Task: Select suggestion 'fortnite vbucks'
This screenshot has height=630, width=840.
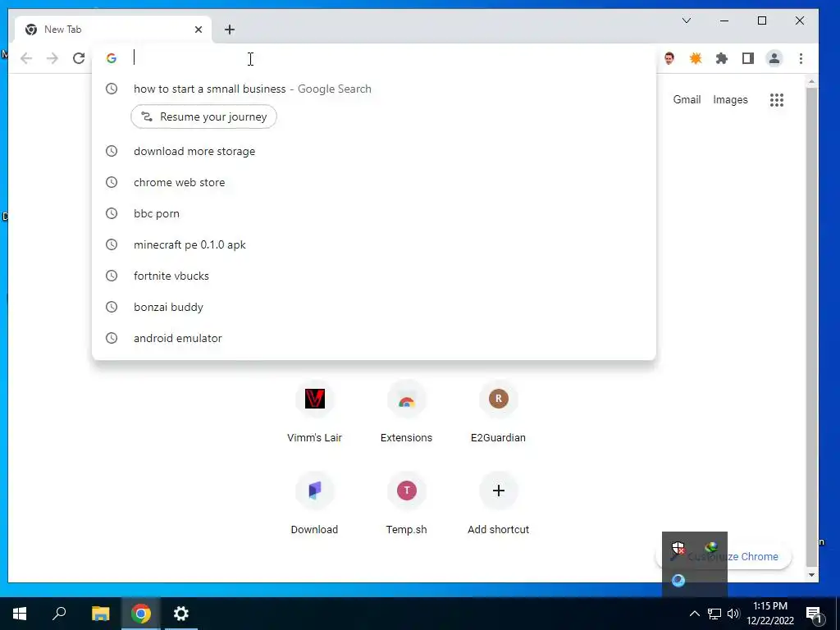Action: pyautogui.click(x=374, y=276)
